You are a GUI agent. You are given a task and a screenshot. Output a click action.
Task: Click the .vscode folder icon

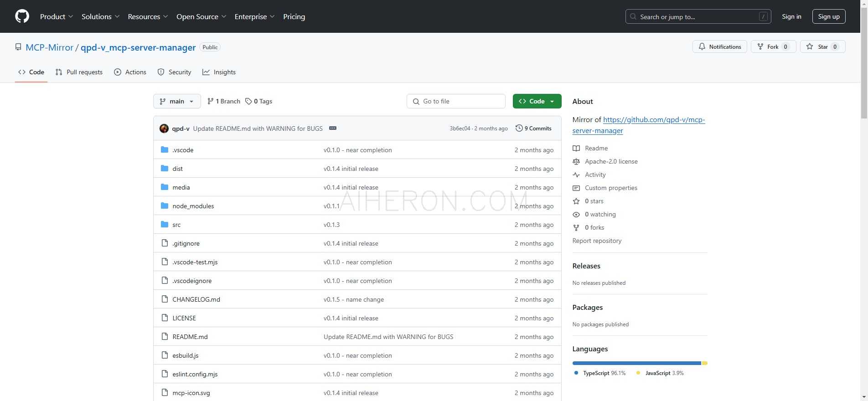165,150
